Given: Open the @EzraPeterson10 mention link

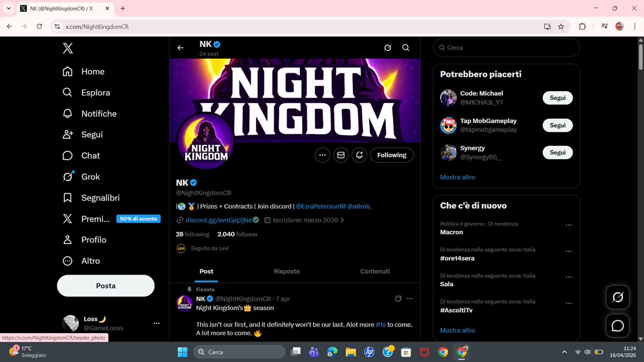Looking at the screenshot, I should 320,206.
